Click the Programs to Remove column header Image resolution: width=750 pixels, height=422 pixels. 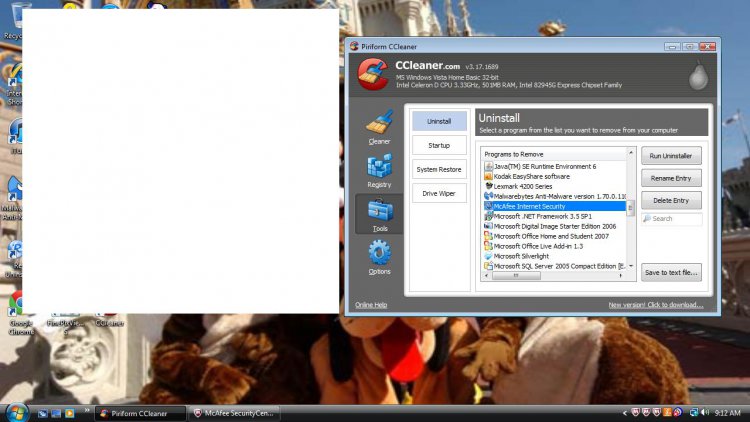(554, 154)
